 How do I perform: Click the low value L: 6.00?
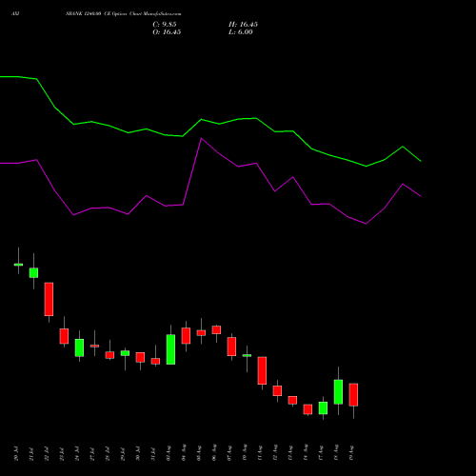point(241,32)
